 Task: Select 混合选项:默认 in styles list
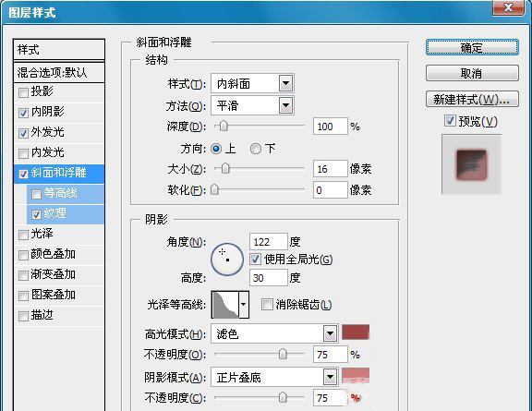[59, 72]
